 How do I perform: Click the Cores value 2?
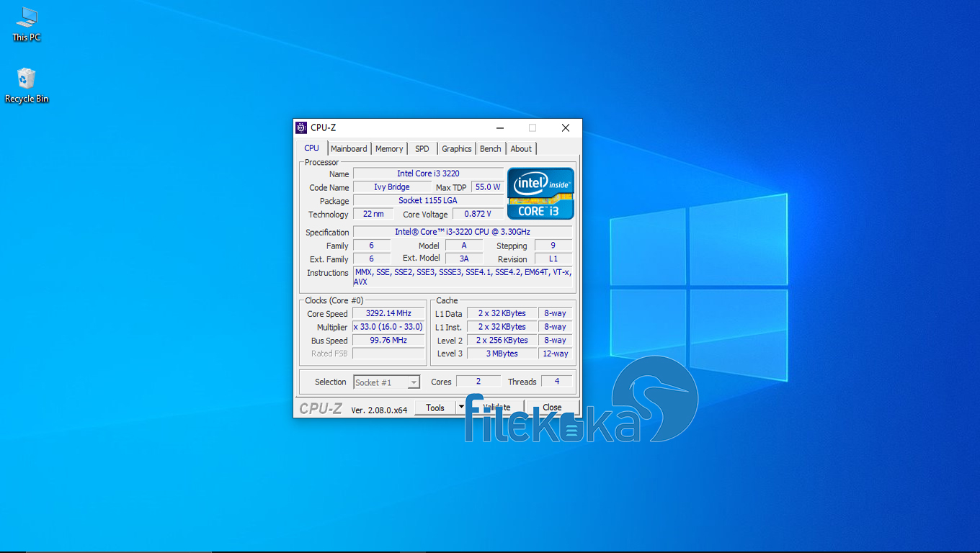[478, 382]
